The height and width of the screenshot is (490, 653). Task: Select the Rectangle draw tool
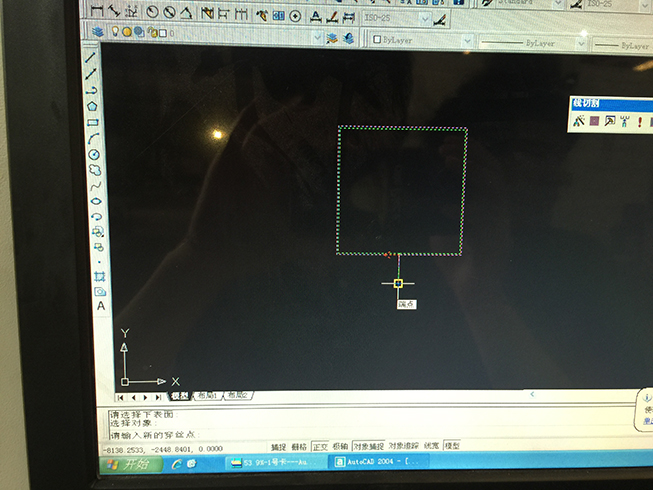(93, 123)
